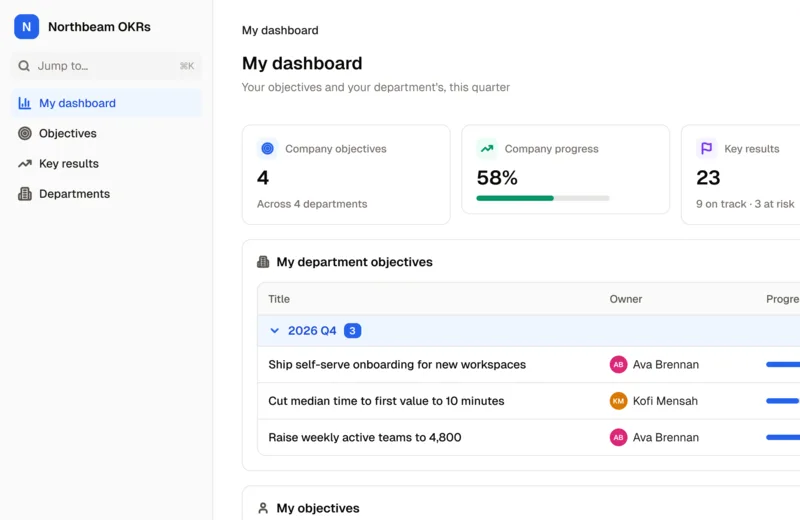Open objective Raise weekly active teams to 4,800
Screen dimensions: 800x520
(365, 437)
